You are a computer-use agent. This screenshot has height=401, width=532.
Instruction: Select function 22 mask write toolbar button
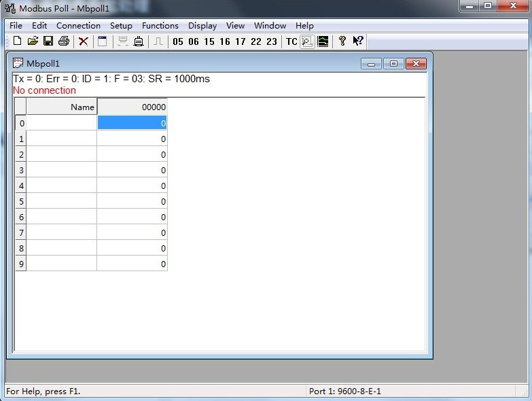256,41
